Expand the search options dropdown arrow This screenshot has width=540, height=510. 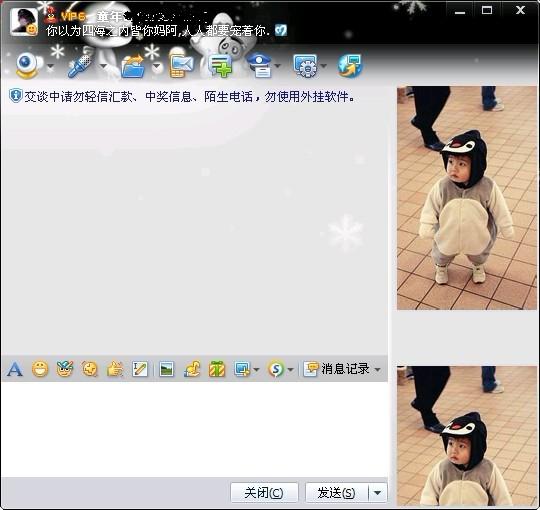click(291, 370)
